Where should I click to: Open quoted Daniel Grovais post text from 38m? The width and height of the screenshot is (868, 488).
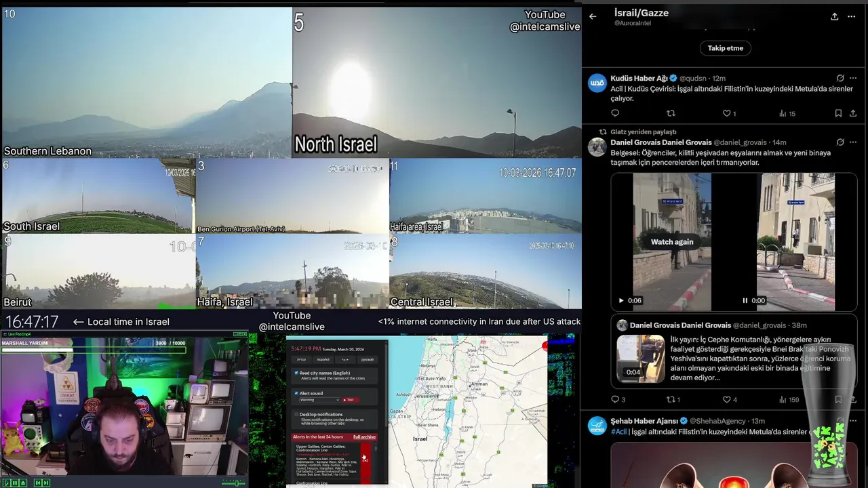(759, 358)
